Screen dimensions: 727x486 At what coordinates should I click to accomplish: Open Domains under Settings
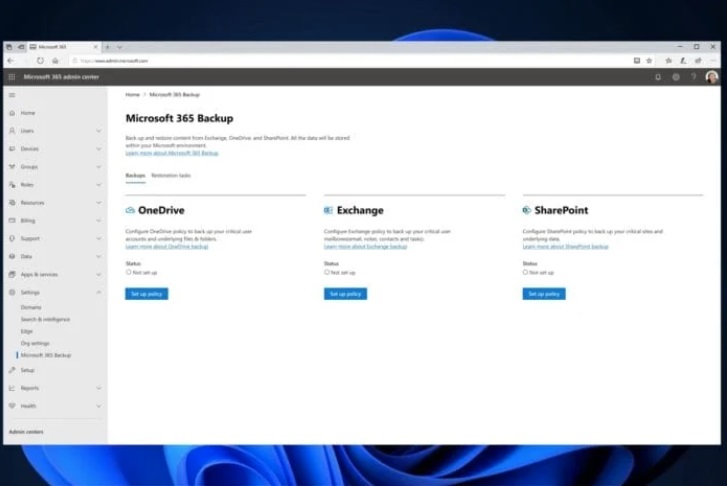pyautogui.click(x=31, y=307)
